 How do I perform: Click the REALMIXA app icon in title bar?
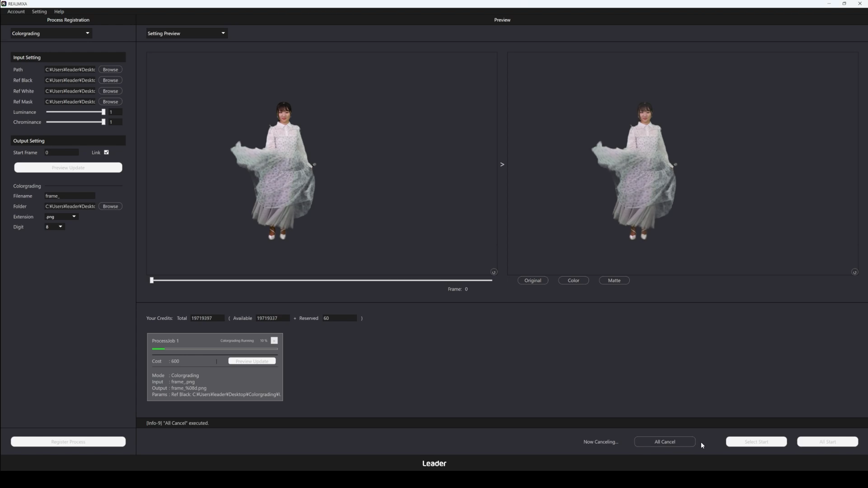pyautogui.click(x=4, y=4)
